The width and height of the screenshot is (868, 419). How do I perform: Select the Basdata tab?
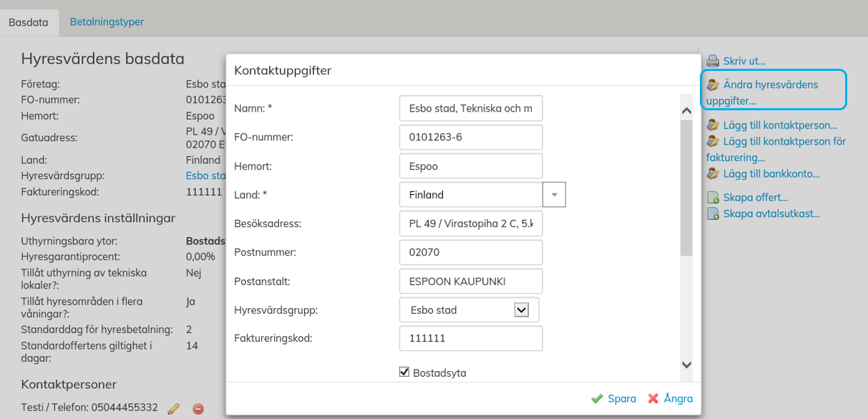pos(29,22)
